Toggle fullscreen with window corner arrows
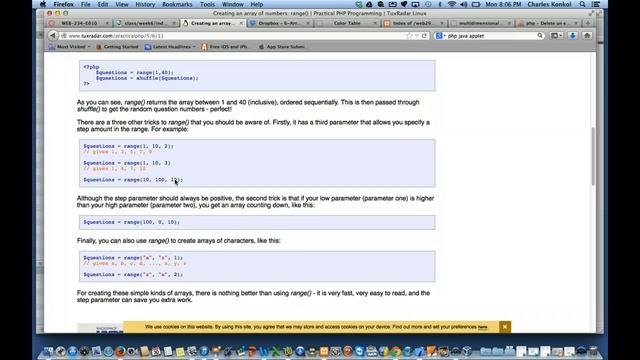The height and width of the screenshot is (360, 640). pos(591,13)
